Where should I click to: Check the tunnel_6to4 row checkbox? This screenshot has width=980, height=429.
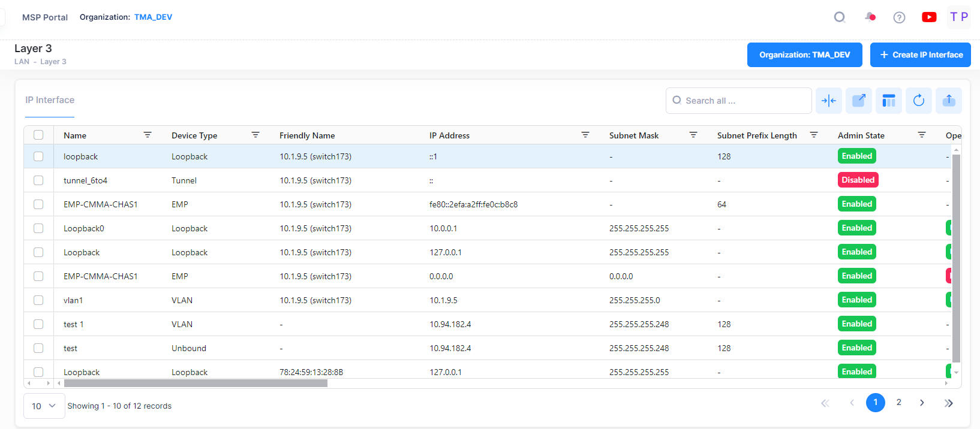[x=38, y=180]
